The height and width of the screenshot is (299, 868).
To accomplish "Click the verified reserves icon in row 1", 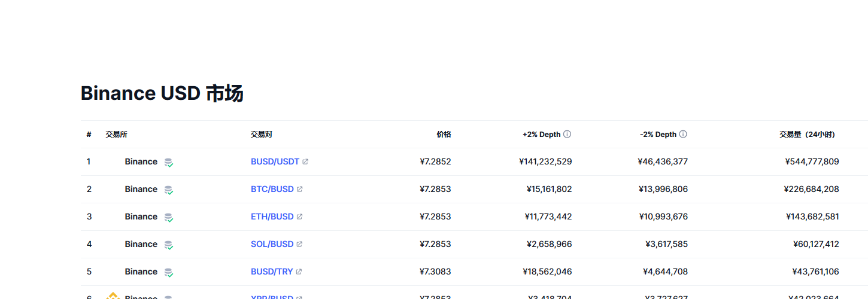I will click(169, 162).
